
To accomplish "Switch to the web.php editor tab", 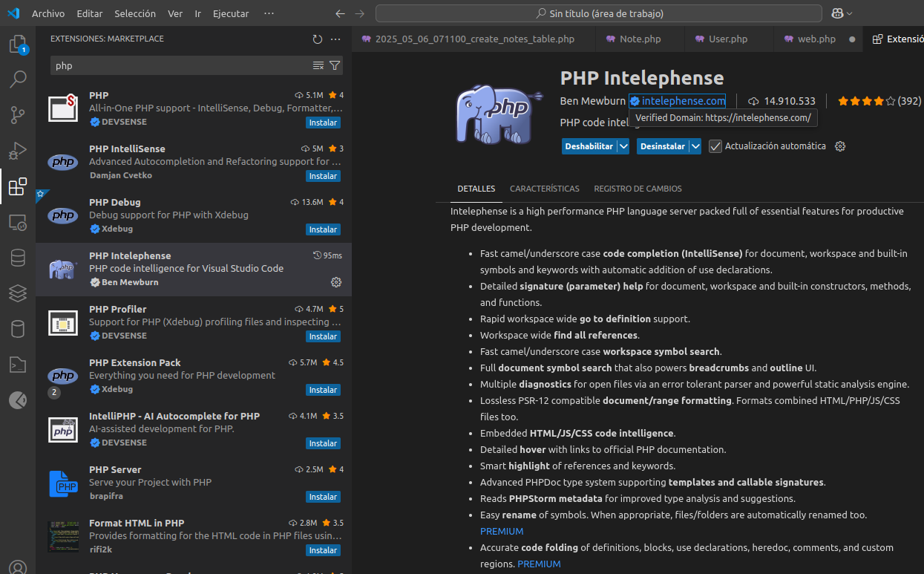I will (x=816, y=39).
